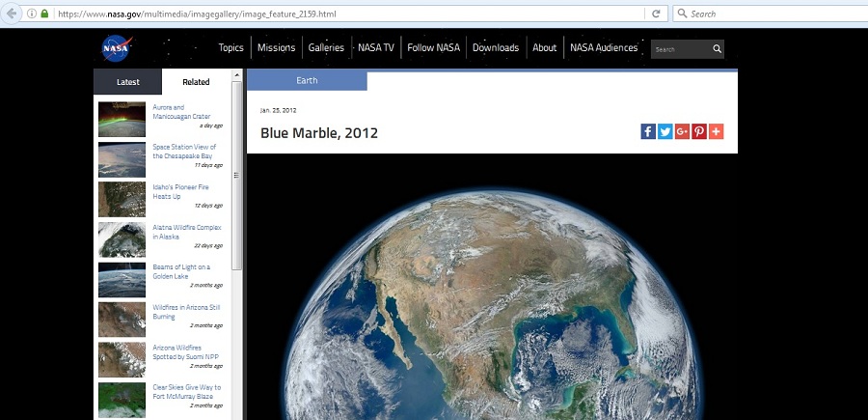The width and height of the screenshot is (868, 420).
Task: Open the NASA Audiences menu
Action: 604,47
